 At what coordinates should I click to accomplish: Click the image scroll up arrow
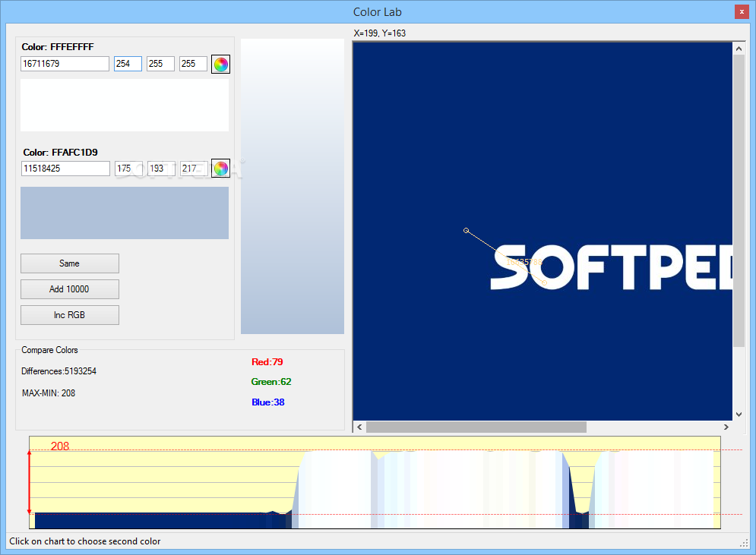(x=739, y=48)
